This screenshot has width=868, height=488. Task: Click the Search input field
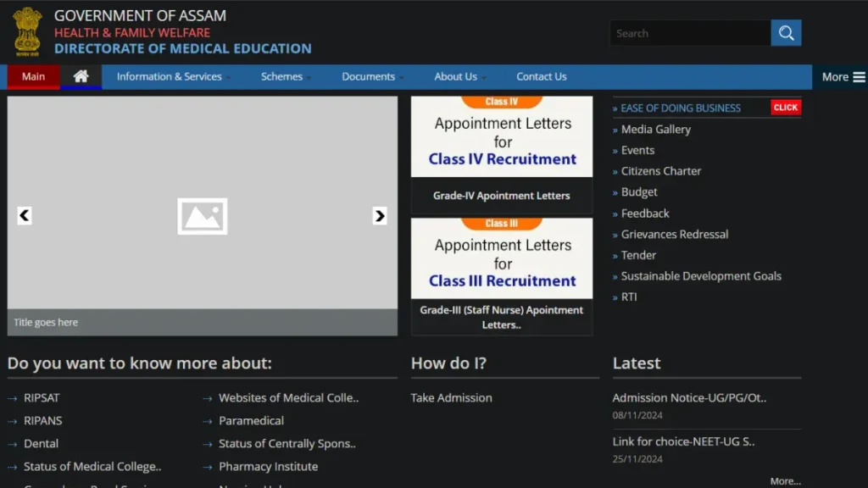(x=690, y=33)
